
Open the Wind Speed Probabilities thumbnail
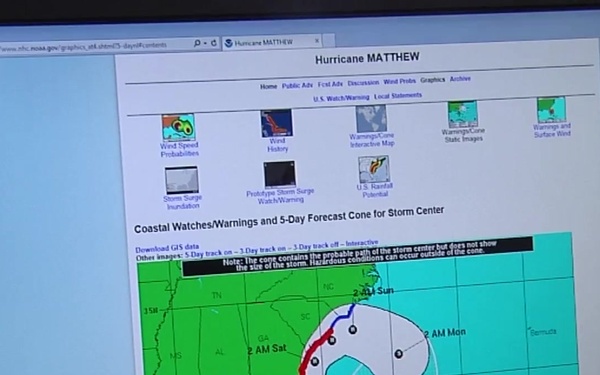pyautogui.click(x=178, y=127)
